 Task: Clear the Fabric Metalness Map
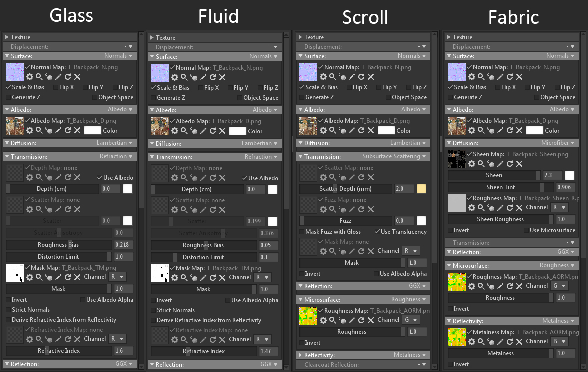(x=520, y=341)
